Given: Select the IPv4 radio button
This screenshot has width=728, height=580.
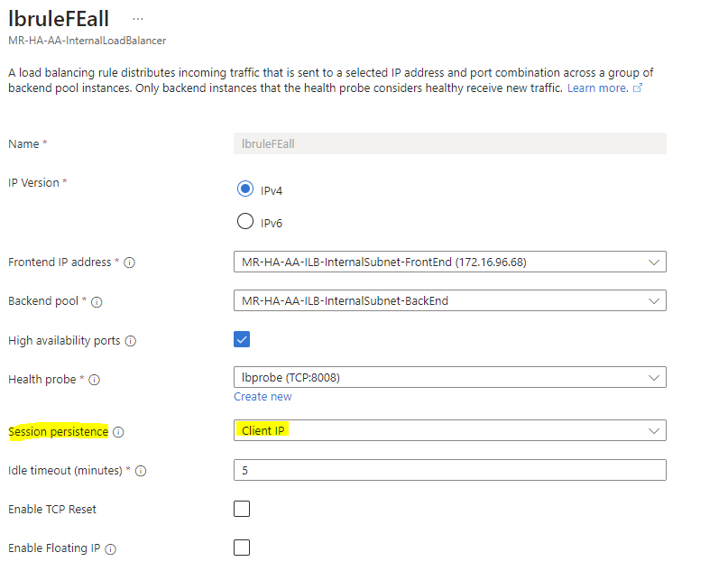Looking at the screenshot, I should click(244, 189).
